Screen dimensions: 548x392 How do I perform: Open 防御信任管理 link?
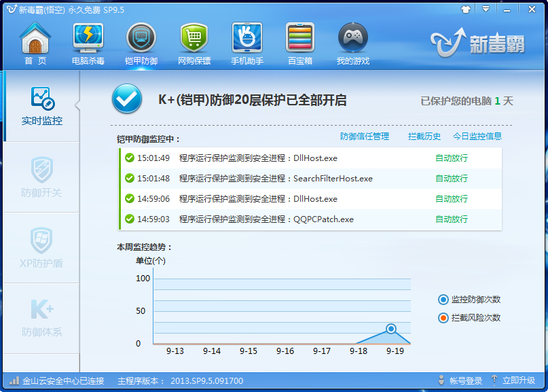click(365, 137)
